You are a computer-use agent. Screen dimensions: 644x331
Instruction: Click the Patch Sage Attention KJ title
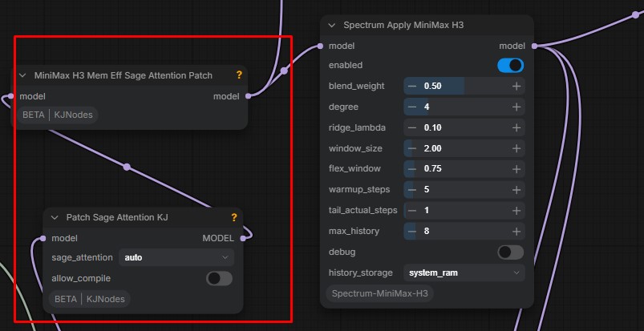click(117, 217)
